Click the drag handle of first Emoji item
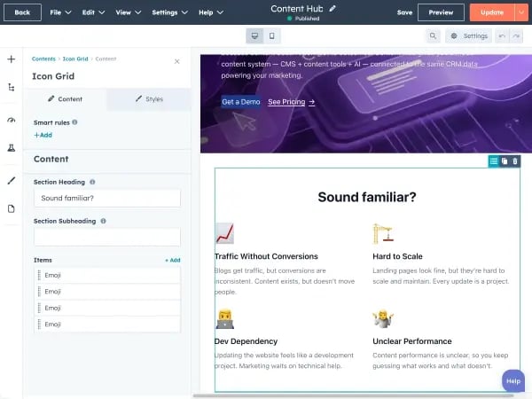Screen dimensions: 532x399 coord(39,275)
